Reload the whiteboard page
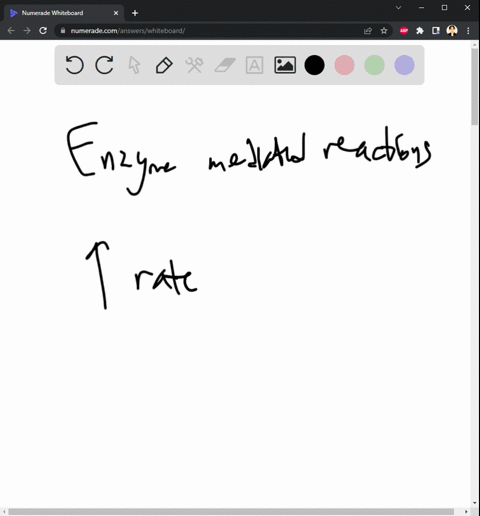The width and height of the screenshot is (480, 516). click(x=43, y=31)
